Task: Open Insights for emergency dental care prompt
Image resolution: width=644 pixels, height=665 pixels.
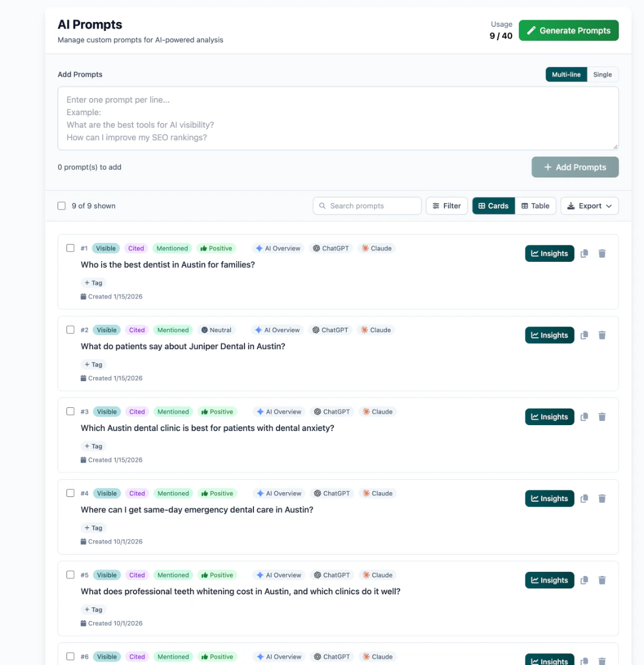Action: pyautogui.click(x=550, y=498)
